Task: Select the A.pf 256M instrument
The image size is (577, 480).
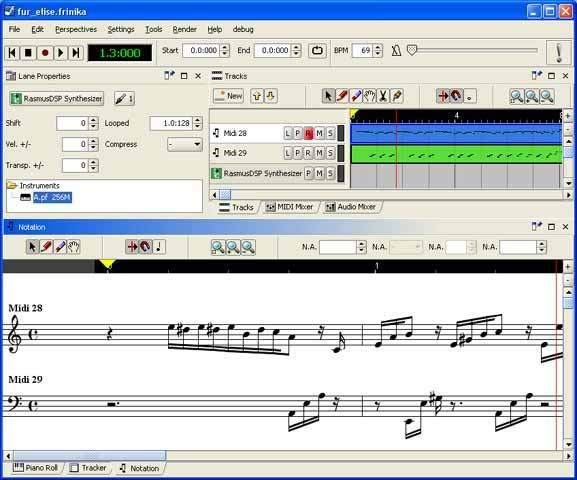Action: (x=52, y=197)
